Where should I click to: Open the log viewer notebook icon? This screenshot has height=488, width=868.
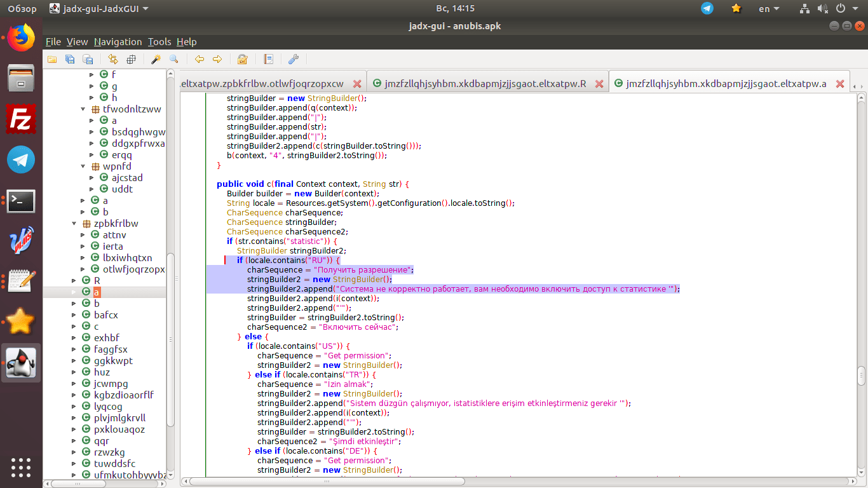tap(268, 59)
